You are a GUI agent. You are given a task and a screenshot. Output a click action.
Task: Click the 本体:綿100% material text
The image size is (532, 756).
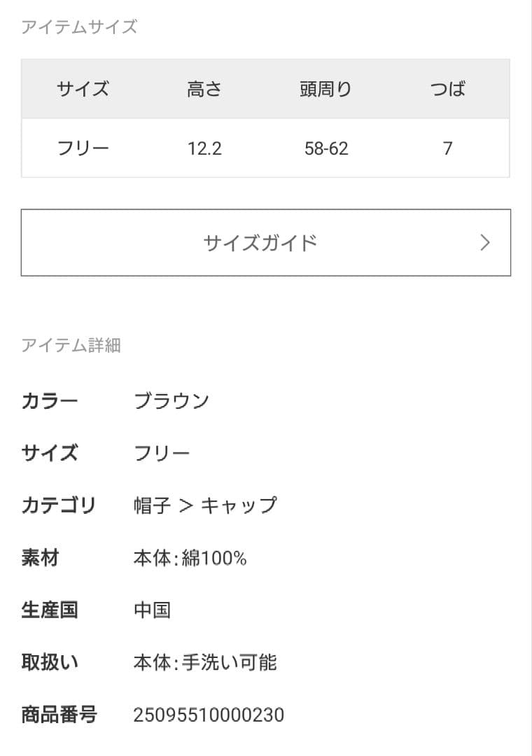click(x=190, y=558)
